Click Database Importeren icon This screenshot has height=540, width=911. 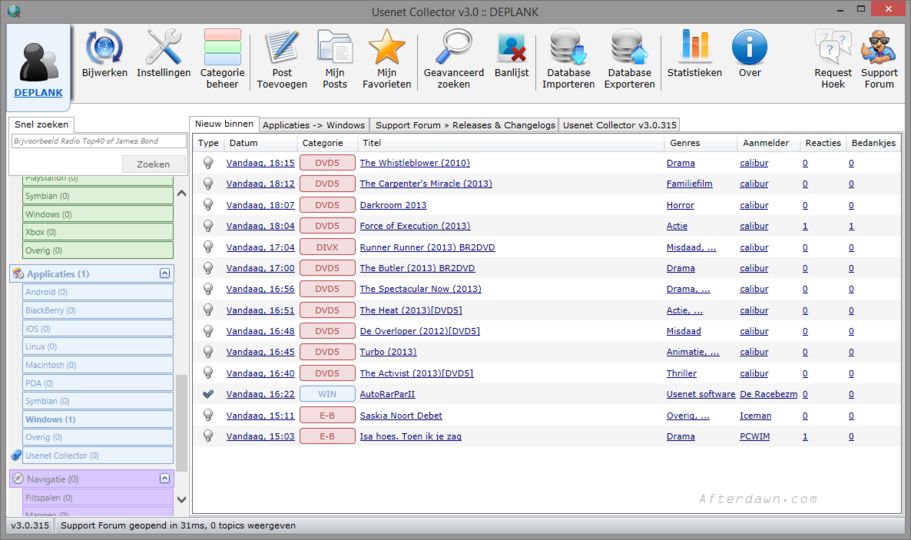568,47
